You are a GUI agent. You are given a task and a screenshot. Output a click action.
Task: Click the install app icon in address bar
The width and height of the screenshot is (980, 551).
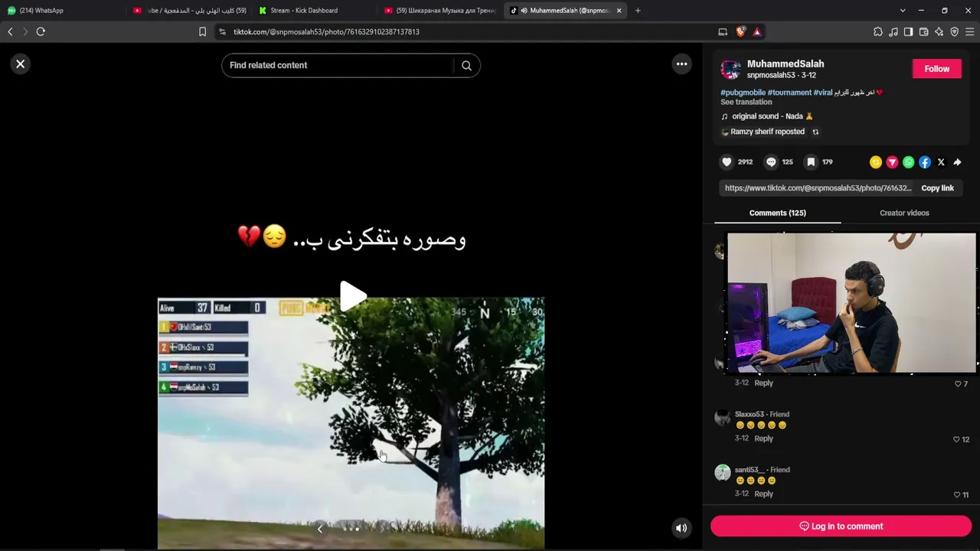(723, 31)
